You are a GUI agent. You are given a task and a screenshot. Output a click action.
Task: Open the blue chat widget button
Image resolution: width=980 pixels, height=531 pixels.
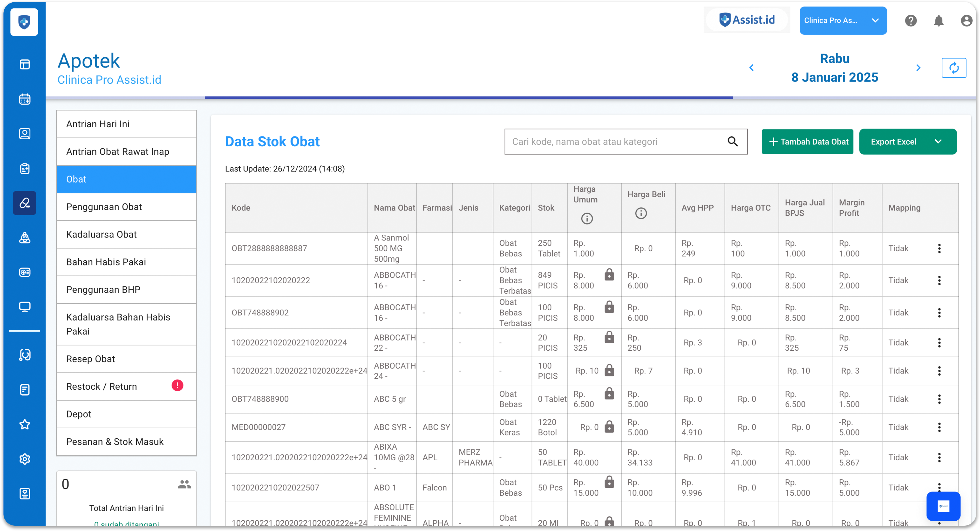[x=943, y=506]
